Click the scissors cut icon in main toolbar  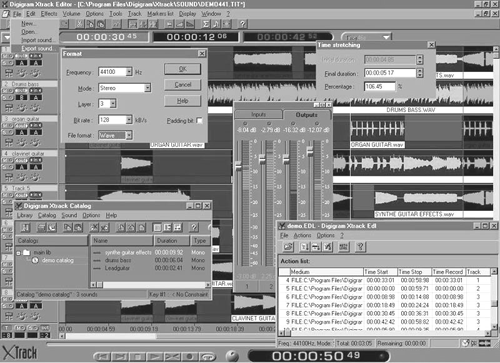click(x=79, y=24)
